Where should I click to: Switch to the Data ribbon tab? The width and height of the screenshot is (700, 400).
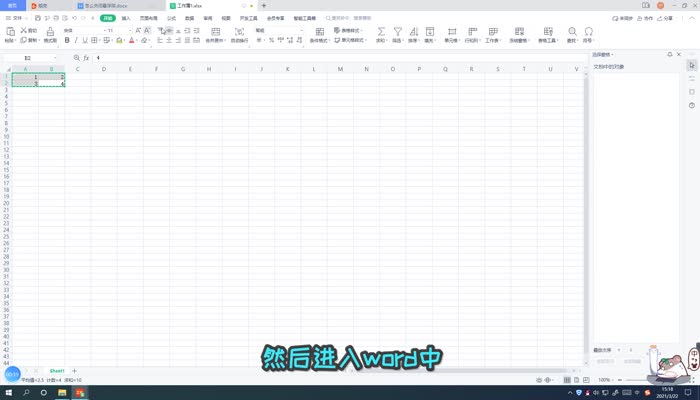coord(190,18)
